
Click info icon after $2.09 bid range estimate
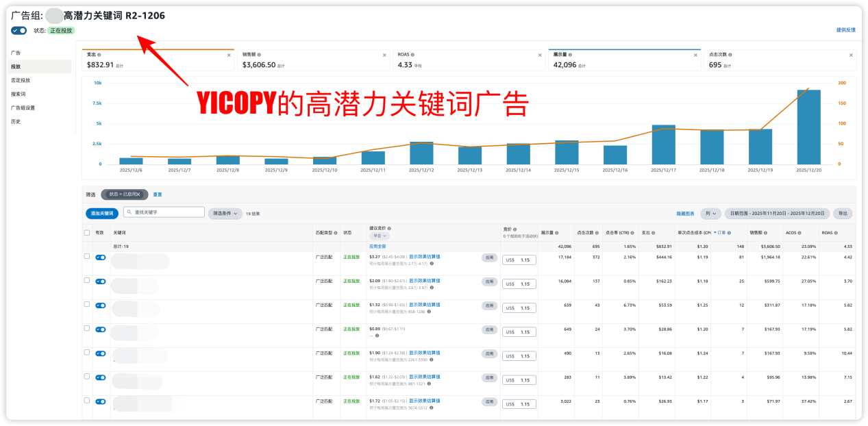tap(433, 287)
